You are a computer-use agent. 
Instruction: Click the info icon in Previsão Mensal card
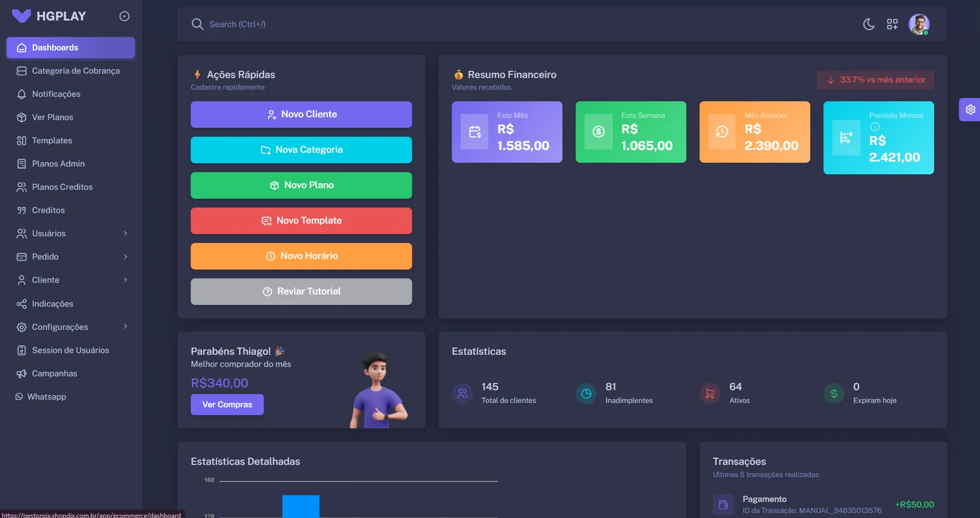874,127
